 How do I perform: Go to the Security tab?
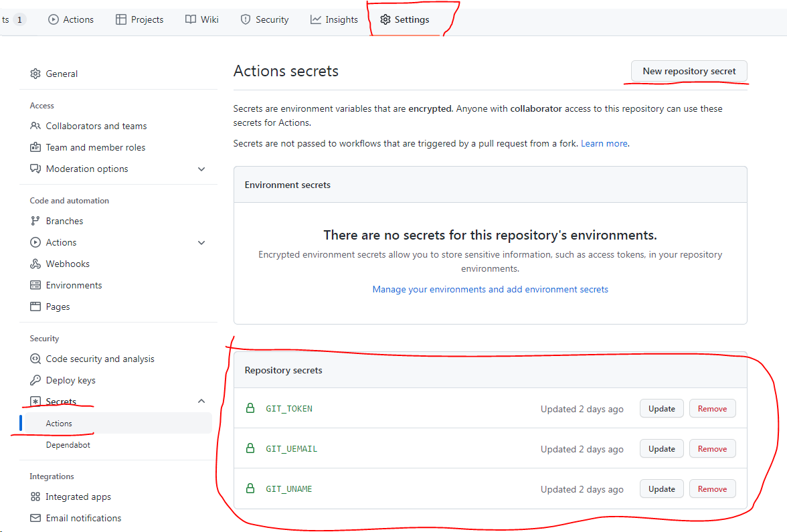pyautogui.click(x=264, y=19)
